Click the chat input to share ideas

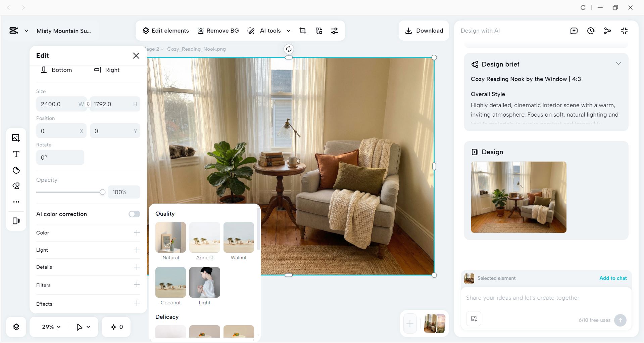546,298
